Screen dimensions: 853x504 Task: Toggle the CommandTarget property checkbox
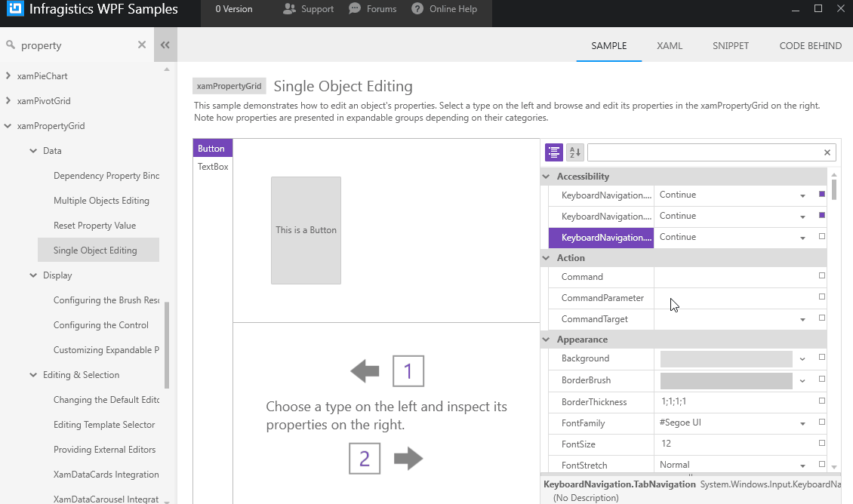[x=821, y=318]
